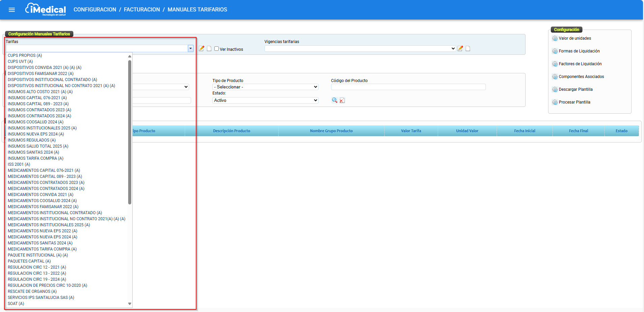Click the Código del Producto input field

[x=408, y=87]
